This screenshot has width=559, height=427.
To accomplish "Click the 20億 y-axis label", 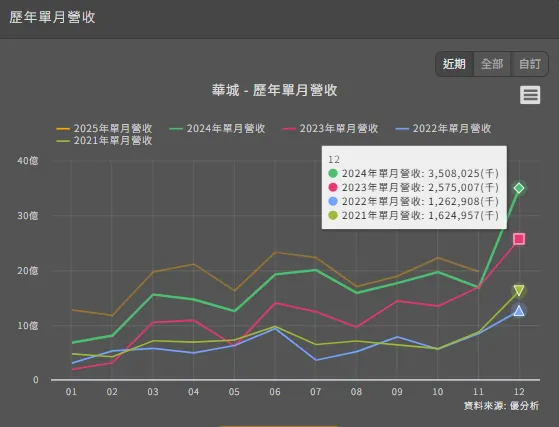I will click(28, 271).
